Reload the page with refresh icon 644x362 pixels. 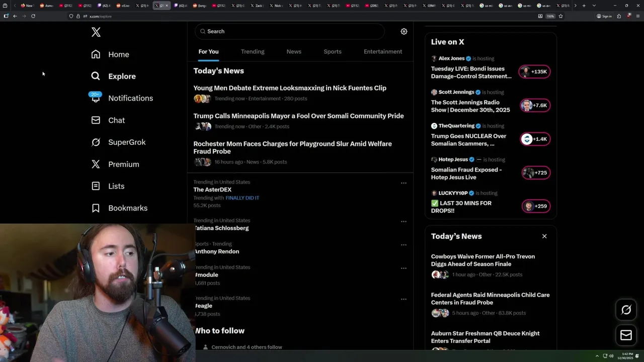(x=33, y=16)
